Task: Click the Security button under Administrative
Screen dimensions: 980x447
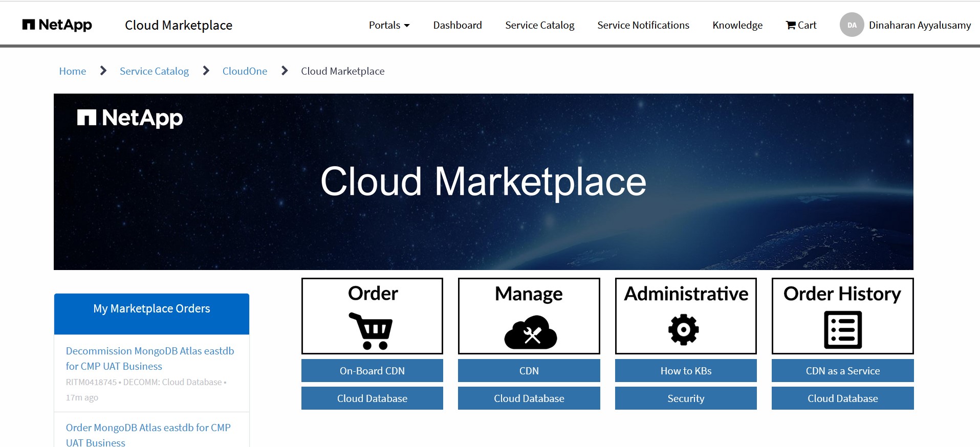Action: (x=686, y=398)
